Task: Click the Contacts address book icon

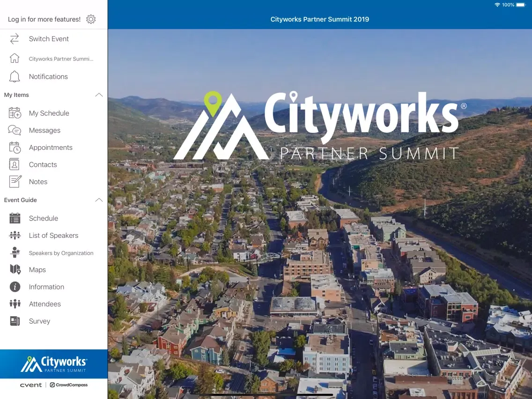Action: [15, 164]
